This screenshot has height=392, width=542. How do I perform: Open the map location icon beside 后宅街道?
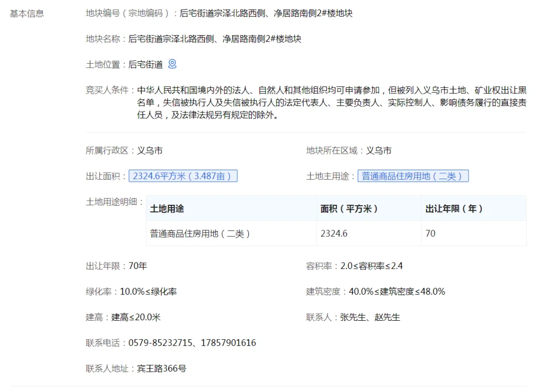172,64
